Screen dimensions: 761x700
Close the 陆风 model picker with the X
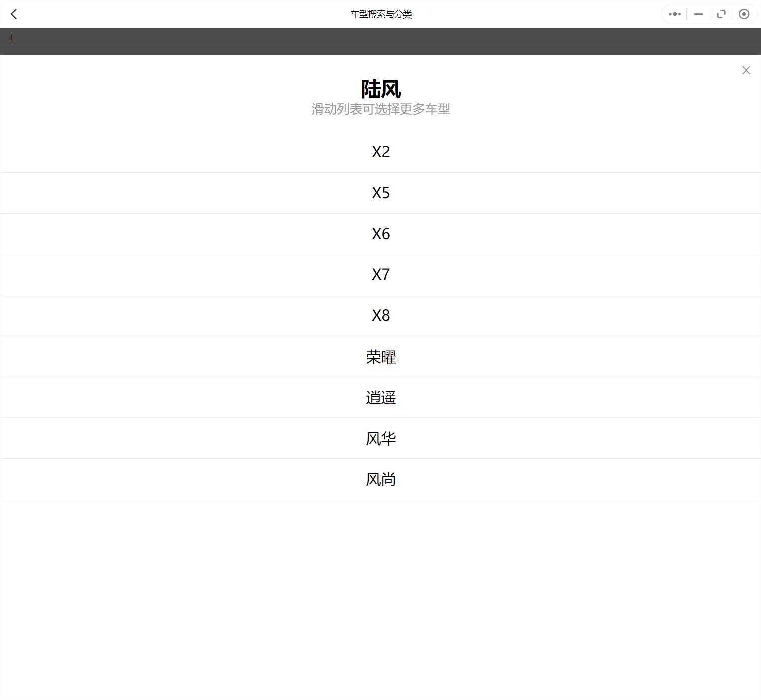click(x=746, y=70)
